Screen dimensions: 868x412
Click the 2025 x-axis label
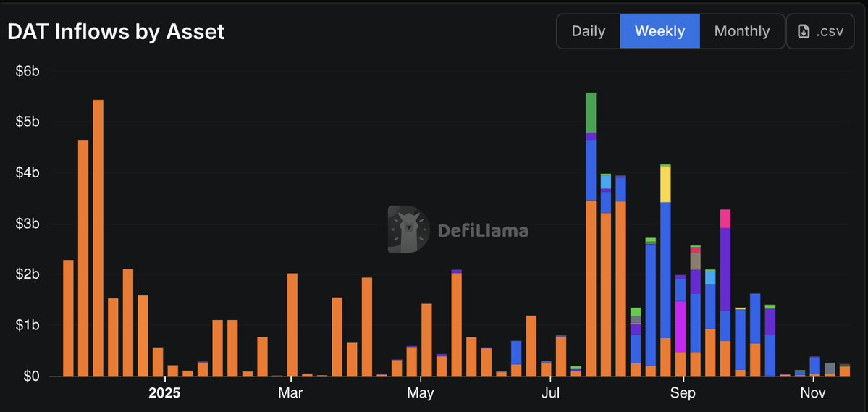[x=164, y=393]
